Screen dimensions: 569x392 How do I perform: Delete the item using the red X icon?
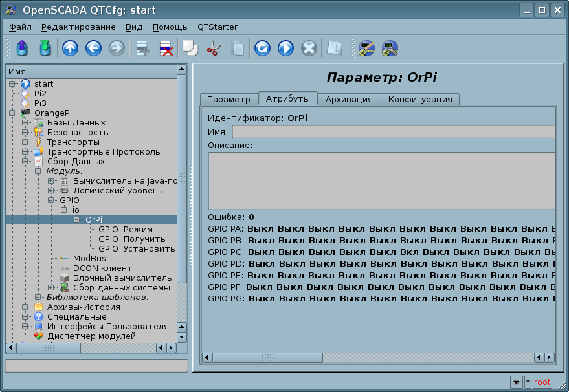click(x=166, y=48)
